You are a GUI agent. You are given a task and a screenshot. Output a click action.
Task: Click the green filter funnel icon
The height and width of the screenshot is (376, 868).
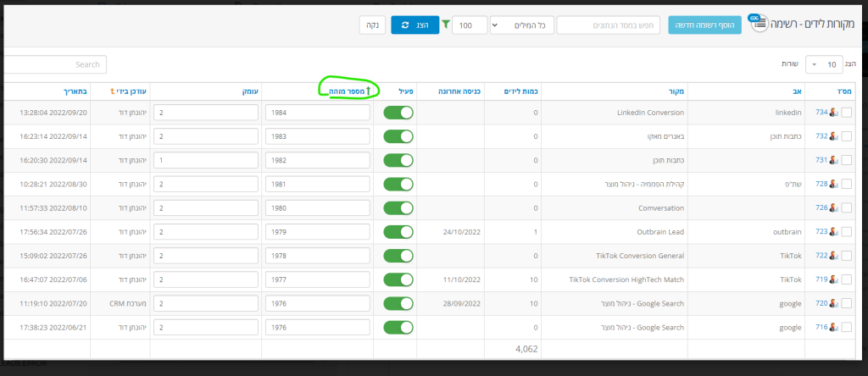[446, 25]
